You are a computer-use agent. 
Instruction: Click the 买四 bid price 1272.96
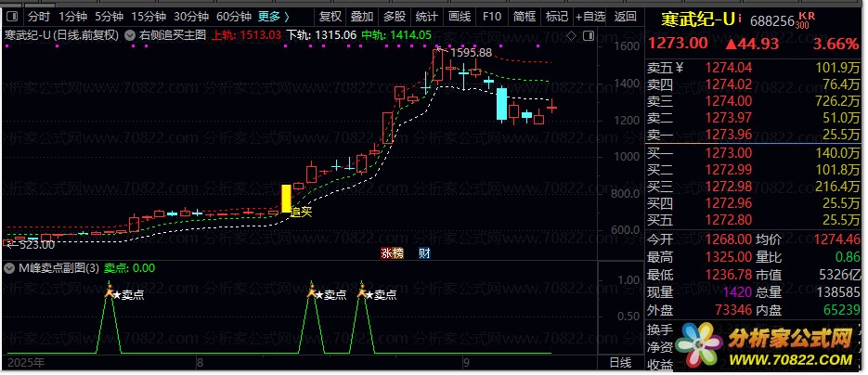click(729, 203)
